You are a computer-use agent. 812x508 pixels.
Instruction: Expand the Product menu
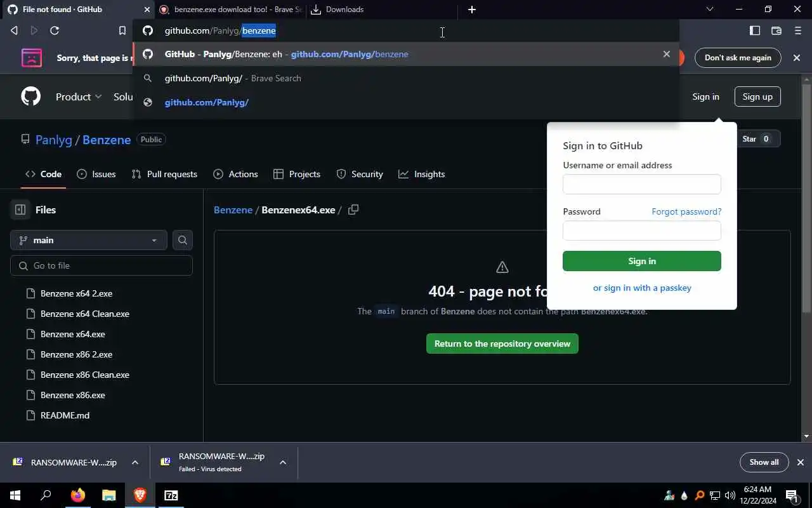pyautogui.click(x=79, y=97)
